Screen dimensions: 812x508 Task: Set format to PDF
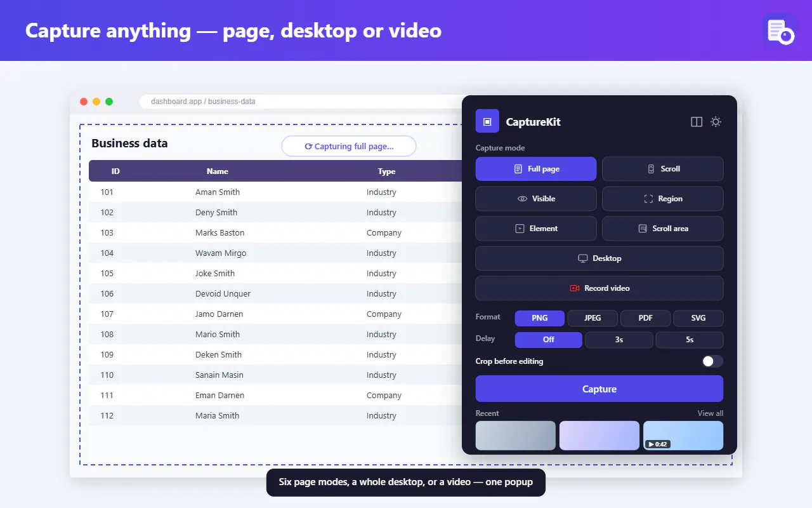click(645, 318)
